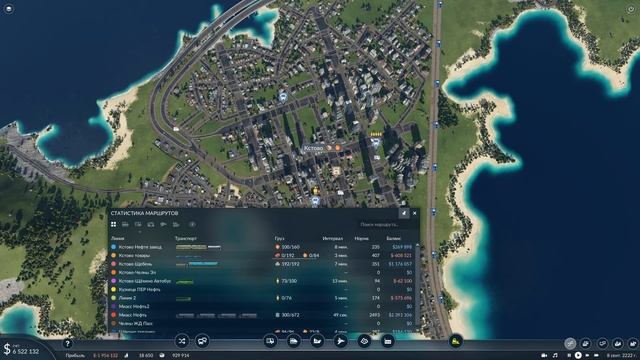Viewport: 640px width, 360px height.
Task: Select the line Кузнецк ПЕР Нефть
Action: coord(140,289)
